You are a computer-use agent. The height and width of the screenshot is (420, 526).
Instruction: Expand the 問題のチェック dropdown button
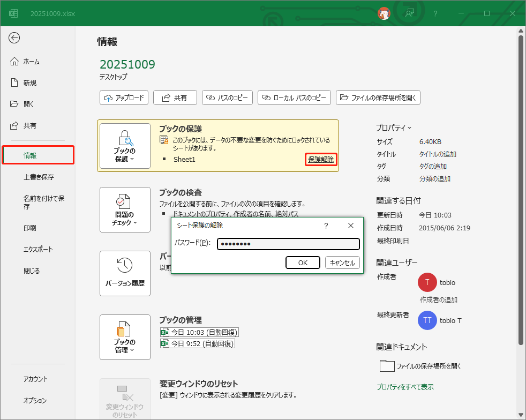pos(125,209)
